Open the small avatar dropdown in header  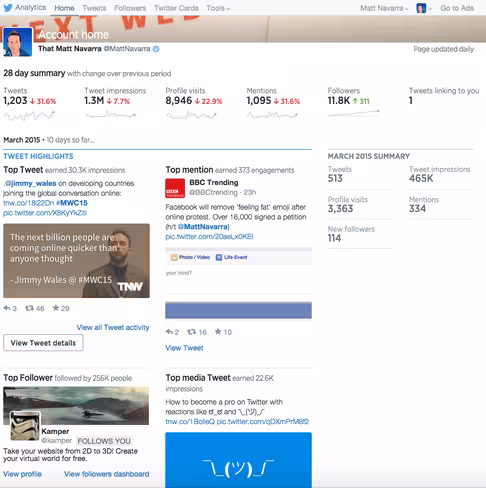click(424, 8)
